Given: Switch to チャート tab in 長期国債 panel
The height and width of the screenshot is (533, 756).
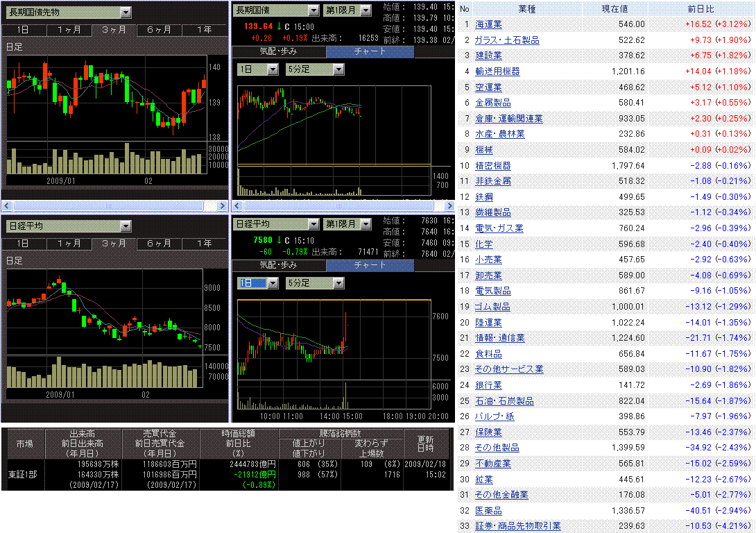Looking at the screenshot, I should click(370, 51).
